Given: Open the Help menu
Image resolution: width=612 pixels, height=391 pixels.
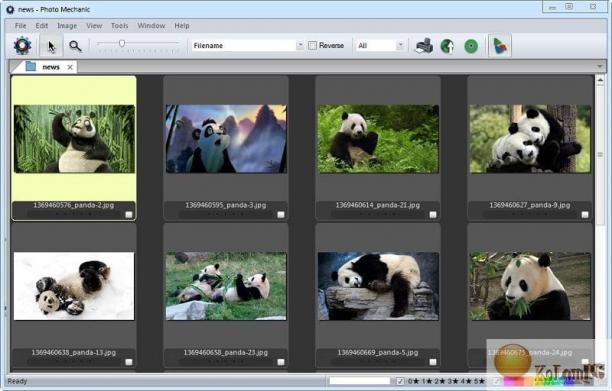Looking at the screenshot, I should (182, 26).
